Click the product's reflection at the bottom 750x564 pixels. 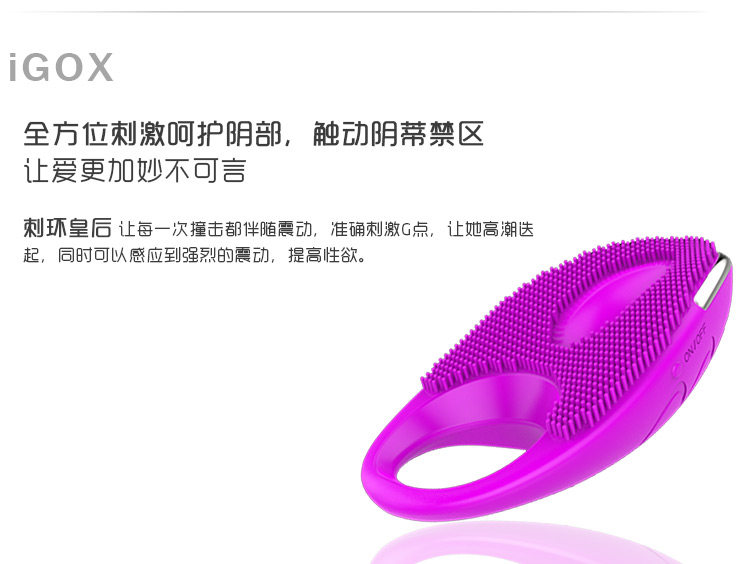coord(524,545)
